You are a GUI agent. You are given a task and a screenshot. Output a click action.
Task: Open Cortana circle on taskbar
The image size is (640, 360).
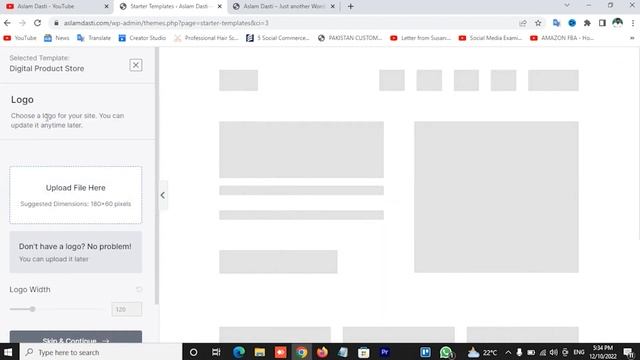pos(193,352)
